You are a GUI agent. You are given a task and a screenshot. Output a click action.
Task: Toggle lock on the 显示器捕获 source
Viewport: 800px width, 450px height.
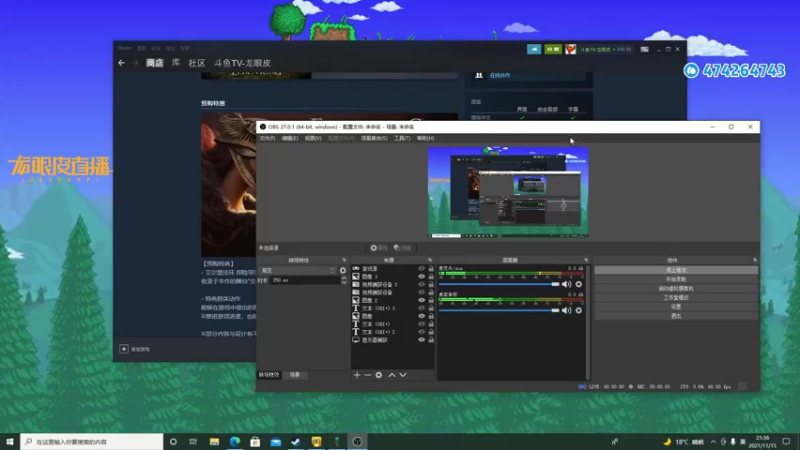tap(431, 340)
